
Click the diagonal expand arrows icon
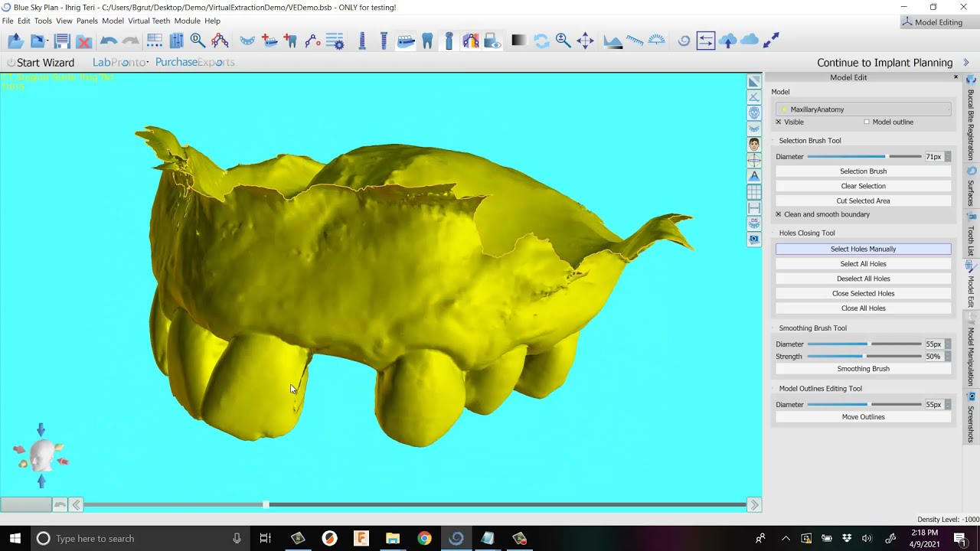pos(771,41)
